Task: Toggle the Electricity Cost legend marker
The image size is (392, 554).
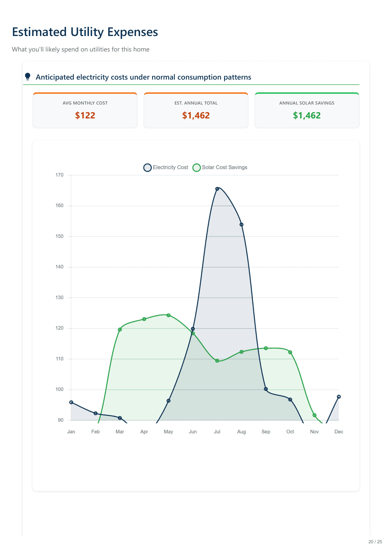Action: coord(147,167)
